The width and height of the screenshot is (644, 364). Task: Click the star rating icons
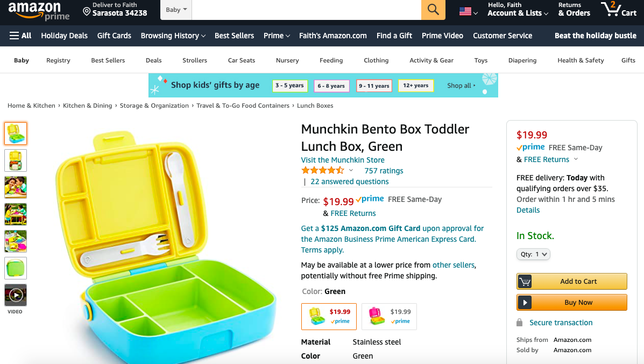(323, 171)
